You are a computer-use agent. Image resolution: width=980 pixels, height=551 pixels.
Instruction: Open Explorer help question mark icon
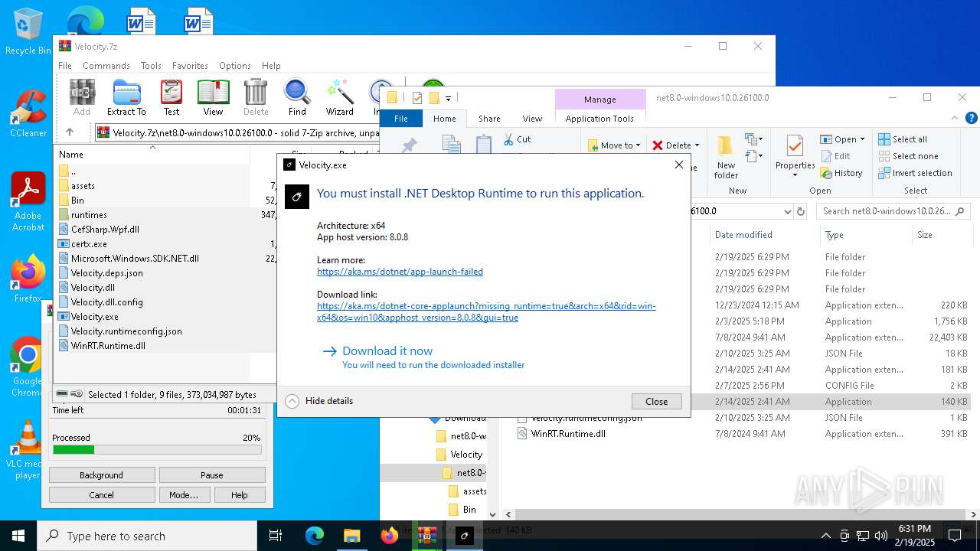[972, 118]
